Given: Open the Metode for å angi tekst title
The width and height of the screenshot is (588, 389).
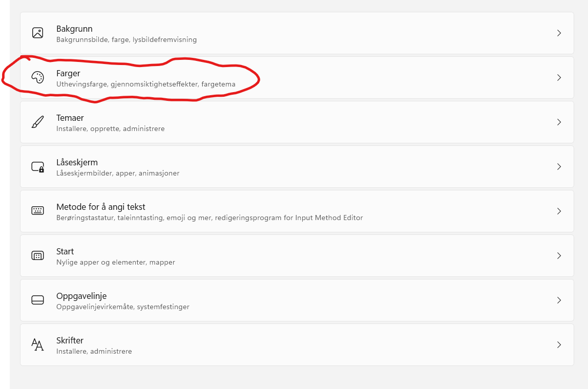Looking at the screenshot, I should click(x=100, y=207).
